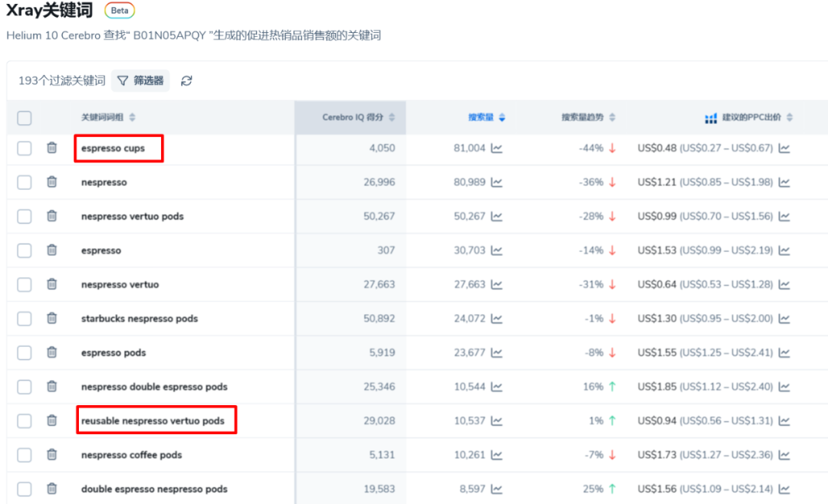Check the espresso row checkbox
Image resolution: width=828 pixels, height=504 pixels.
click(x=25, y=250)
